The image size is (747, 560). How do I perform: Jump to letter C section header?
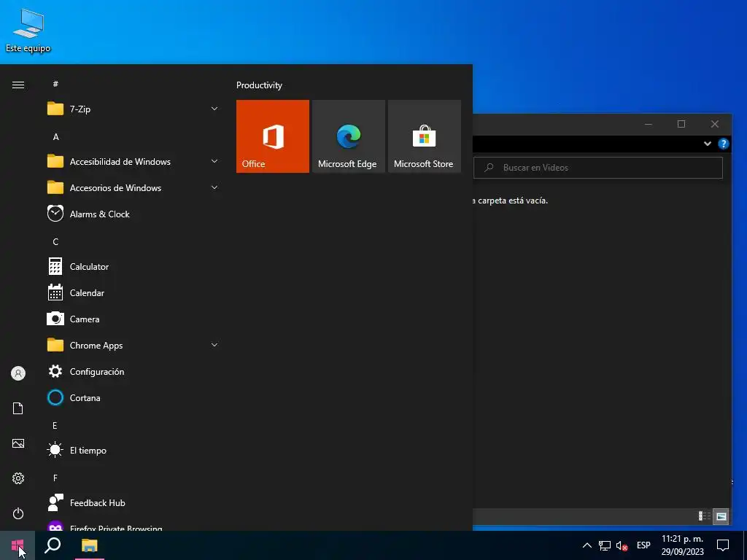pyautogui.click(x=55, y=242)
